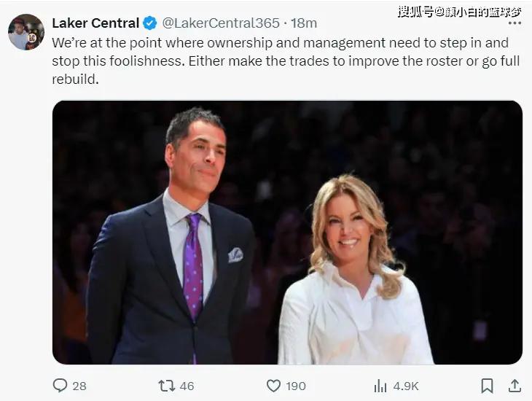Click the Laker Central display name
Screen dimensions: 532x401
(x=95, y=23)
